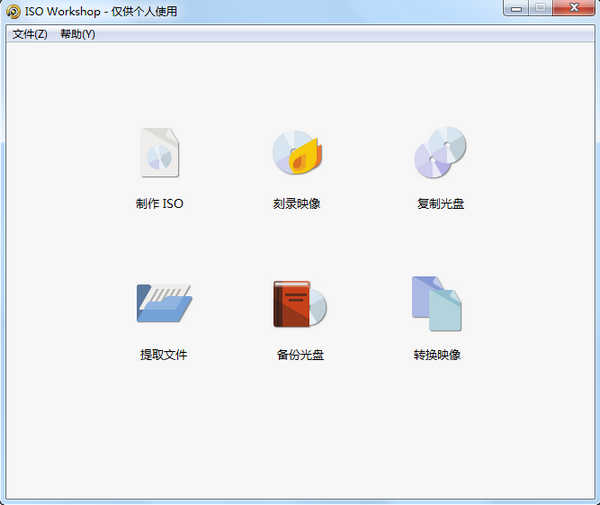Image resolution: width=600 pixels, height=505 pixels.
Task: Close the ISO Workshop window
Action: (x=574, y=8)
